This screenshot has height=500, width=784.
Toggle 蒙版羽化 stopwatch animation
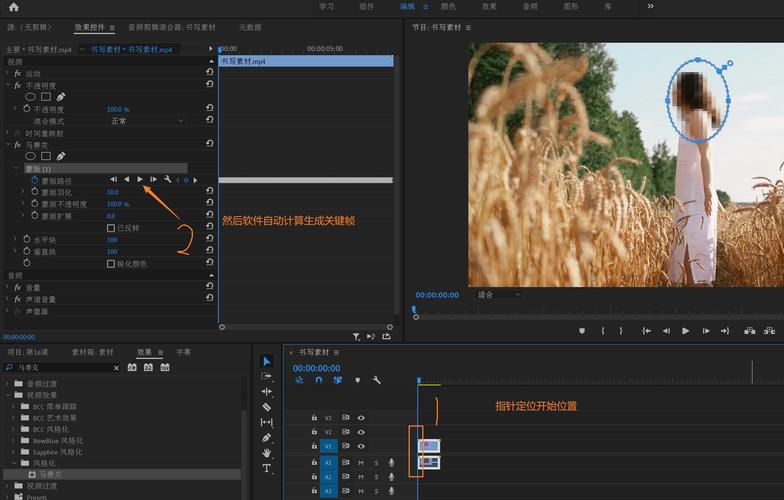[x=34, y=192]
